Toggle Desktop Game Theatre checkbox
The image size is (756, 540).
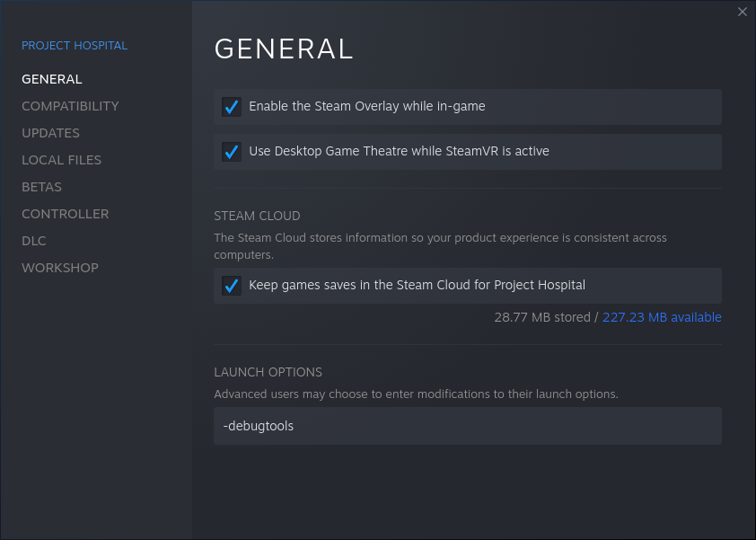[232, 152]
